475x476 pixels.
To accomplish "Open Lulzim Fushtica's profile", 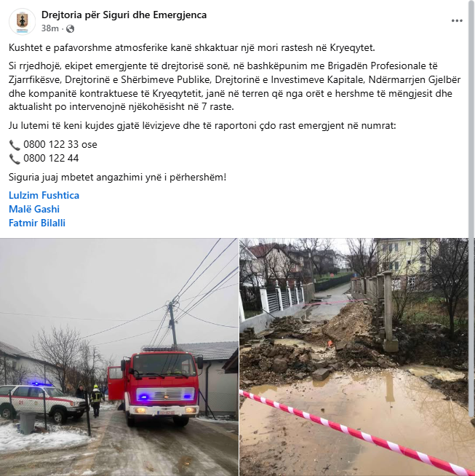I will [x=44, y=195].
